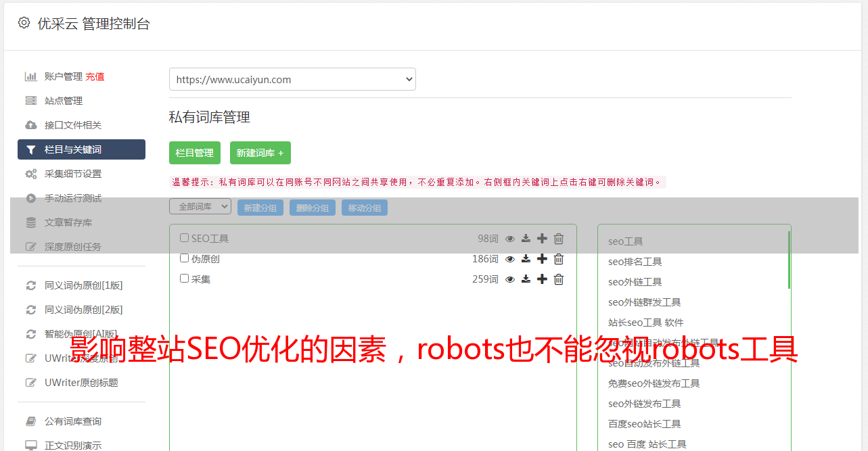Image resolution: width=868 pixels, height=451 pixels.
Task: Select the 栏目与关键词 sidebar item
Action: (81, 149)
